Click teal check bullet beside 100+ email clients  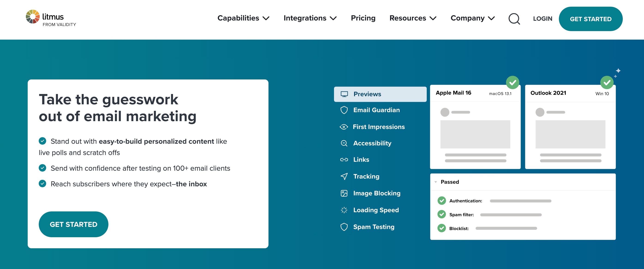coord(42,168)
